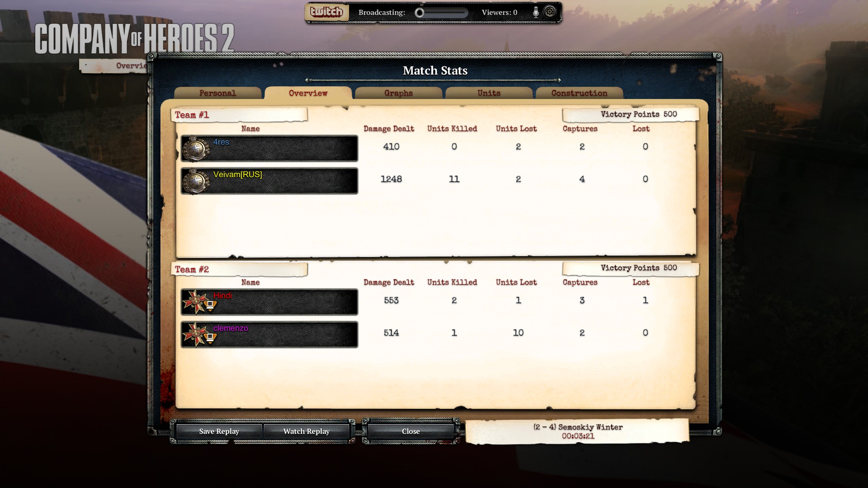Screen dimensions: 868x488
Task: Open Twitch broadcast settings gear
Action: [x=550, y=12]
